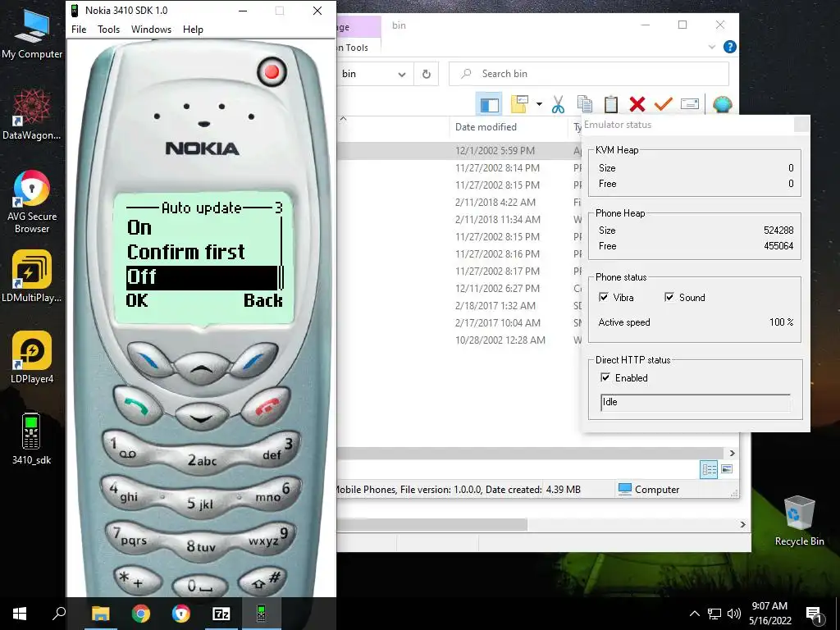Tap the 5 jkl key on keypad

(200, 504)
